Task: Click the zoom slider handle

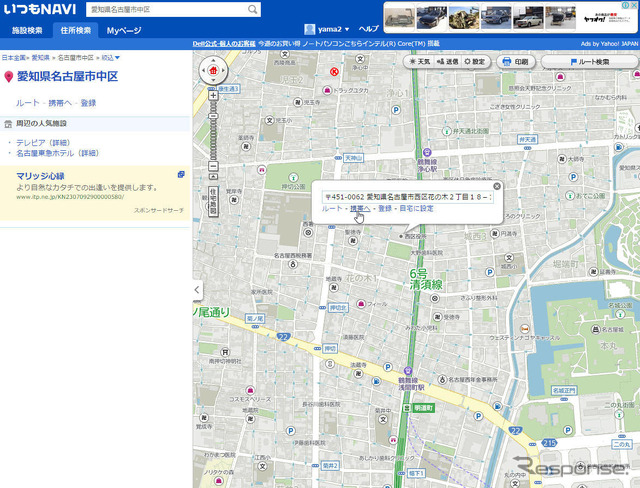Action: 213,116
